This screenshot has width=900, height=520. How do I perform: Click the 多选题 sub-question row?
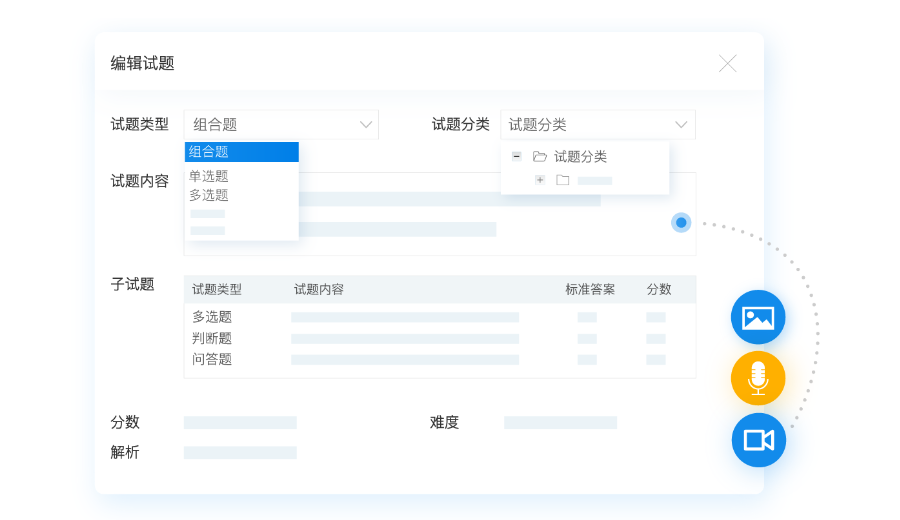pos(212,317)
